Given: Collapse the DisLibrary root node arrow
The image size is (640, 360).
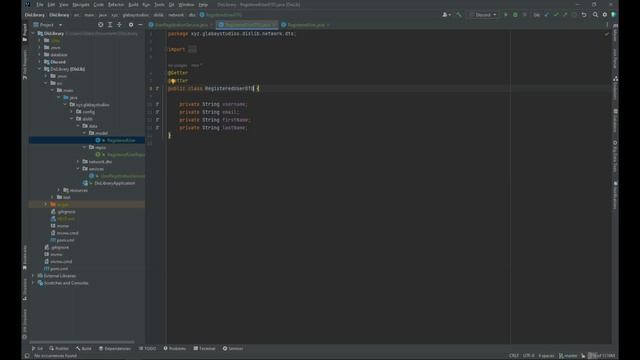Looking at the screenshot, I should 33,33.
